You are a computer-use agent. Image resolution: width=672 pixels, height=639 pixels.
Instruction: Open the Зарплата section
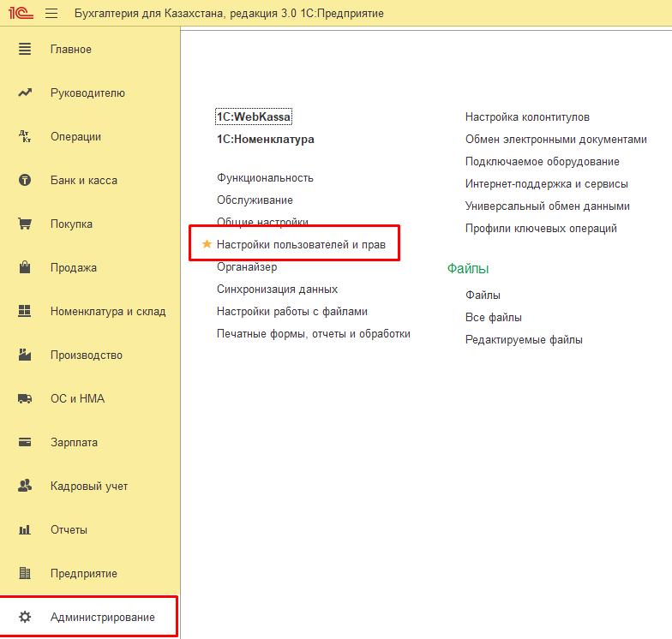(x=74, y=443)
